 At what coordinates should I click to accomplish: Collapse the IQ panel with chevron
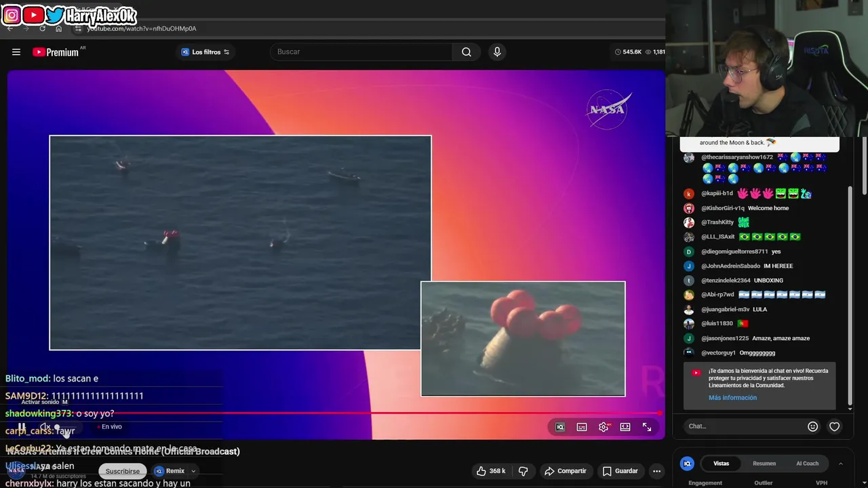(x=840, y=464)
